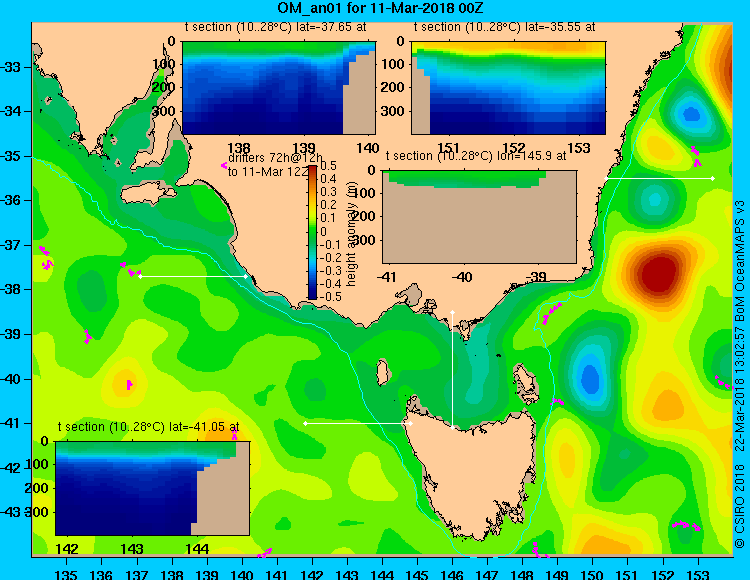Select the -0.5 tick on the color bar
750x580 pixels.
point(331,296)
